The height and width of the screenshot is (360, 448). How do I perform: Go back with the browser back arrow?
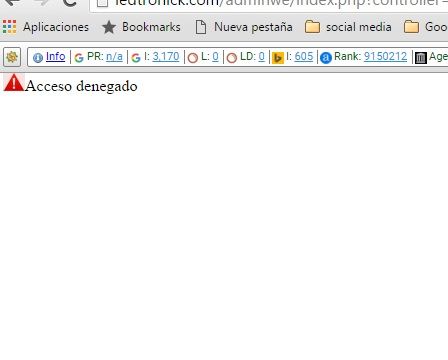(12, 3)
